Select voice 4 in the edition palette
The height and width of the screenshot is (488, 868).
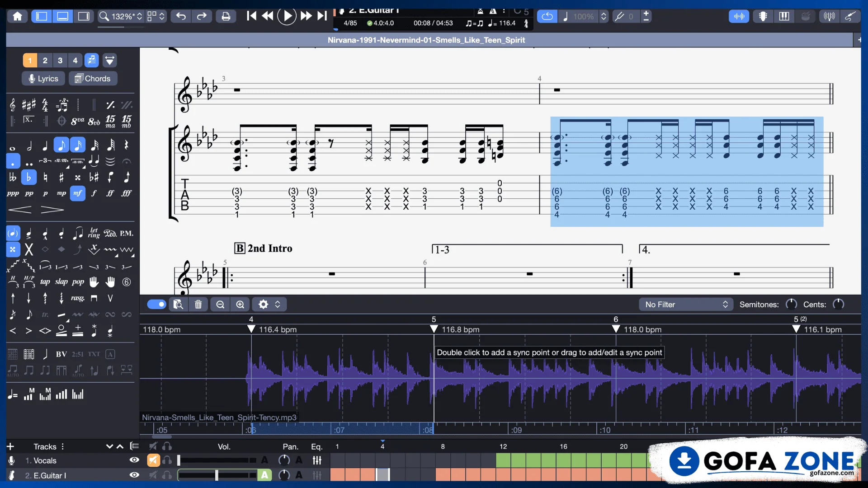(x=75, y=60)
